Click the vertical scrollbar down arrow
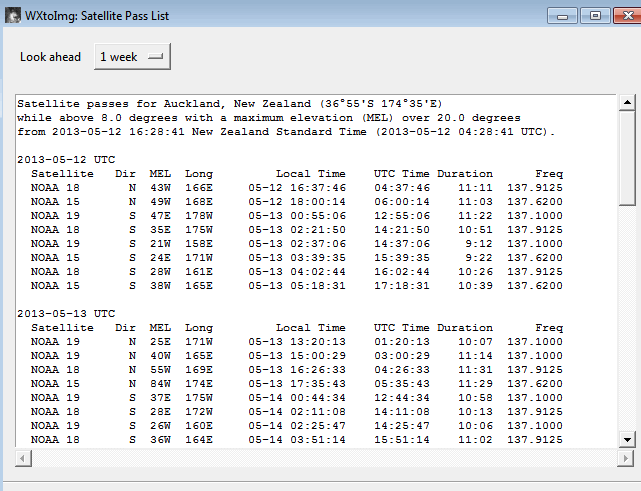Image resolution: width=641 pixels, height=491 pixels. click(x=627, y=439)
